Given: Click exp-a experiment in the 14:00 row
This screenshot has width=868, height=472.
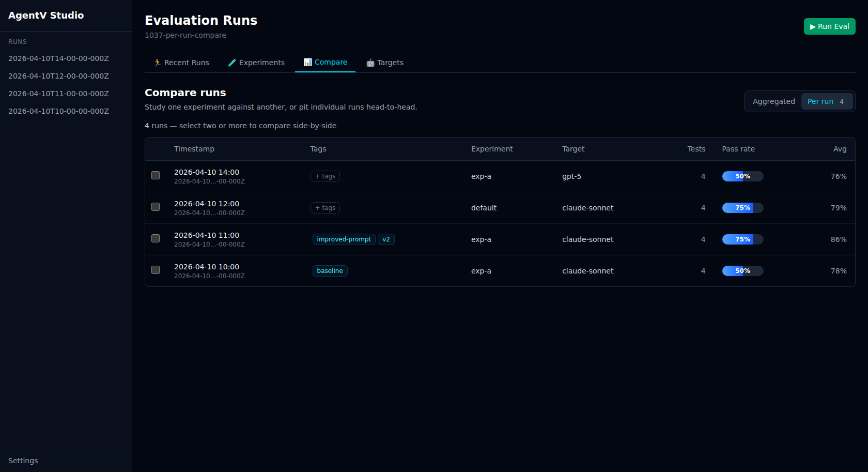Looking at the screenshot, I should tap(481, 176).
